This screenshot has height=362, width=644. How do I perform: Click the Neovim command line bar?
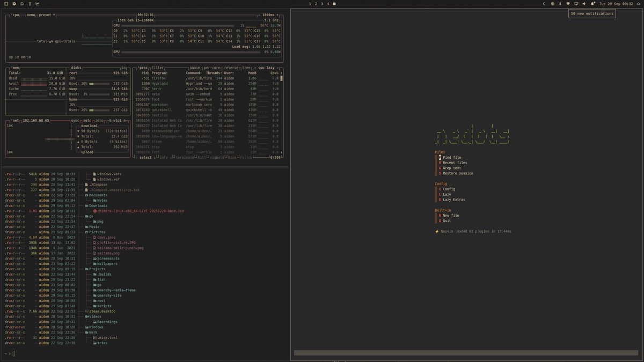pyautogui.click(x=465, y=353)
